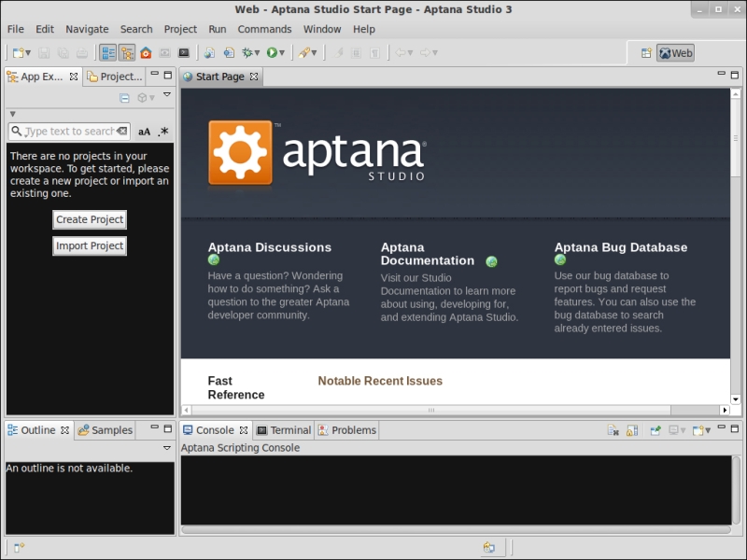Switch to the Project Explorer tab
Image resolution: width=747 pixels, height=560 pixels.
pos(114,77)
